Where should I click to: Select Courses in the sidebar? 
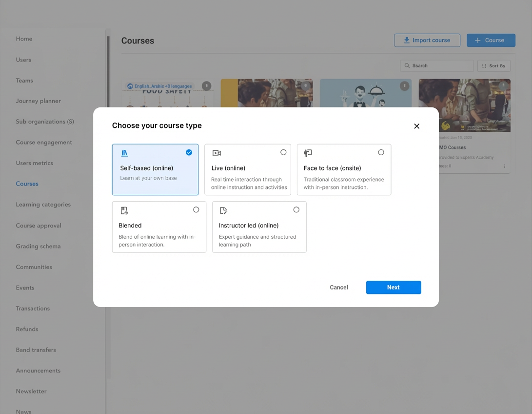coord(27,184)
